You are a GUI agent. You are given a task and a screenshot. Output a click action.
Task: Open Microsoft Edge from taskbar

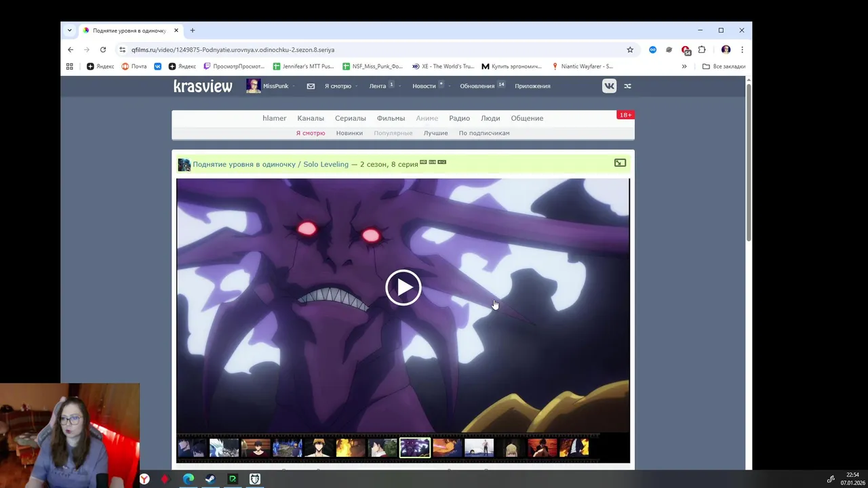[189, 479]
